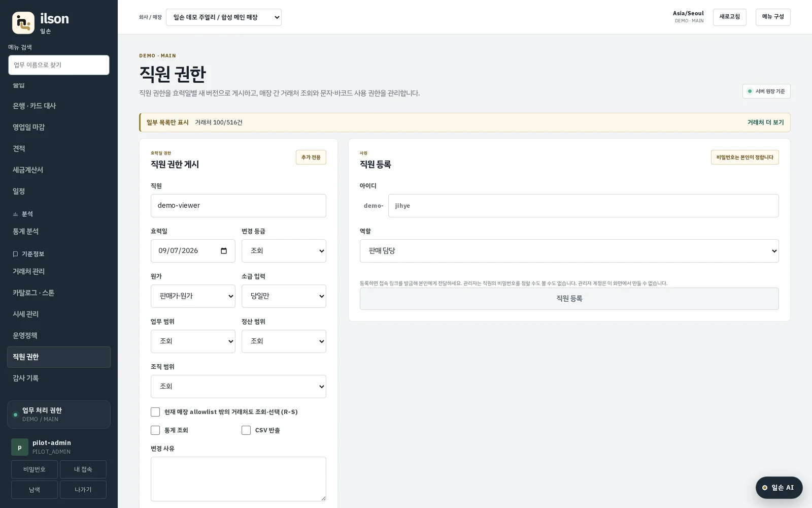Select 직원 권한 in the sidebar
812x508 pixels.
tap(59, 357)
